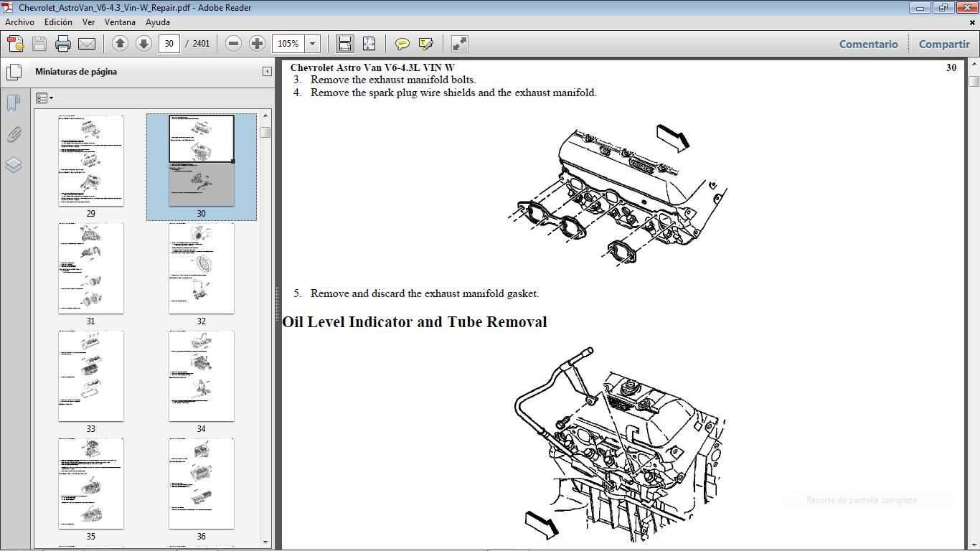Click the Adobe Reader title bar PDF icon
The image size is (980, 551).
[x=7, y=8]
